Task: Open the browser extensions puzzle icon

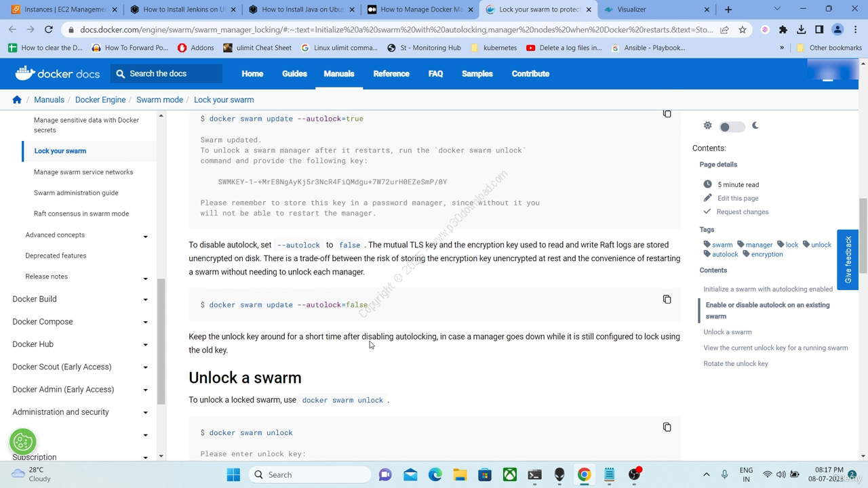Action: [783, 30]
